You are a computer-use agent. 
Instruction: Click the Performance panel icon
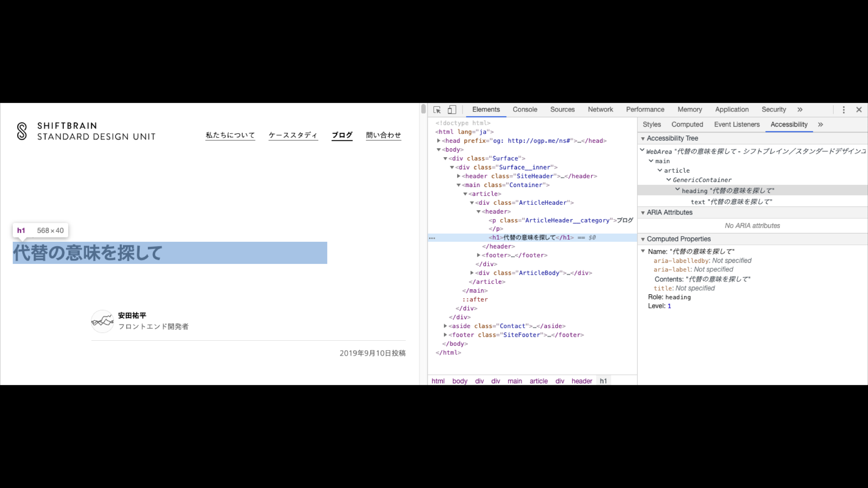click(x=645, y=110)
